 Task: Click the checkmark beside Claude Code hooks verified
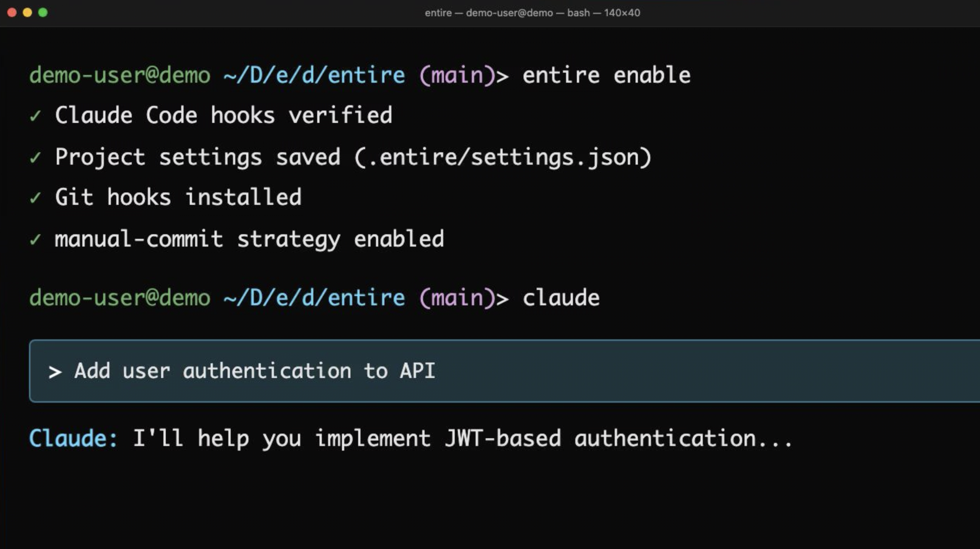35,116
